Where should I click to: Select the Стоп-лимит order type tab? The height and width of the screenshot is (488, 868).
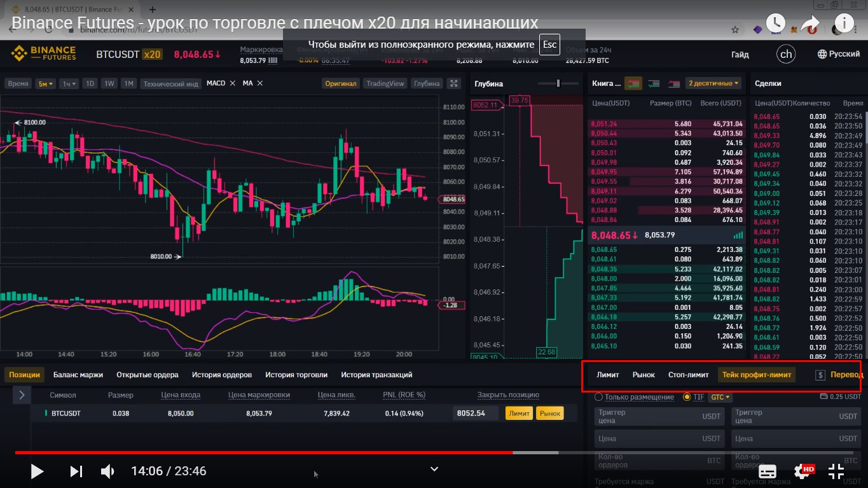pyautogui.click(x=688, y=375)
